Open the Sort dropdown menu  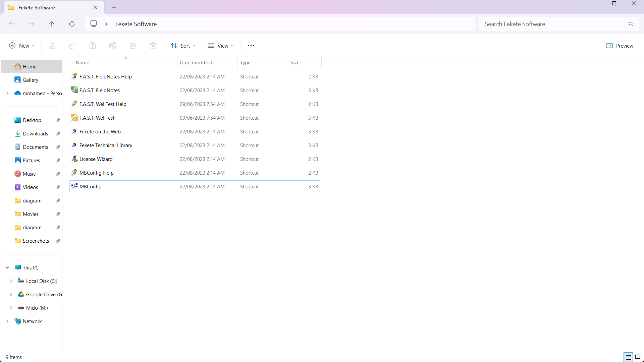click(x=183, y=46)
